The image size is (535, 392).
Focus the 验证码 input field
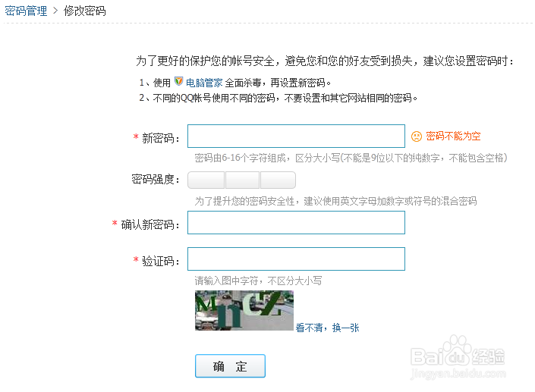(x=296, y=259)
